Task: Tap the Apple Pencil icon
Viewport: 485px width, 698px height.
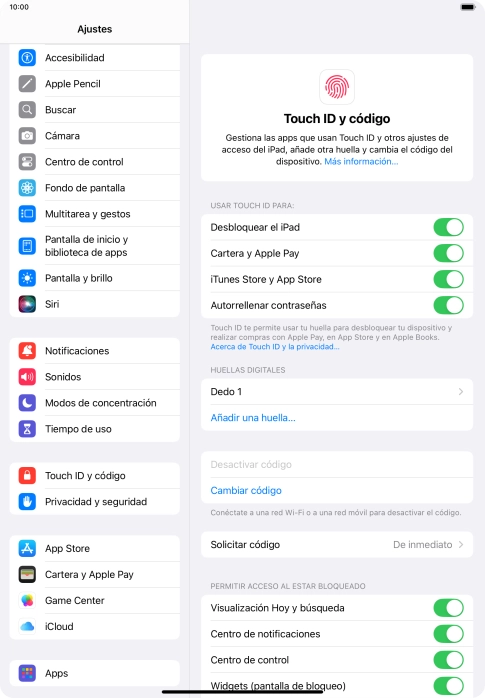Action: (x=27, y=84)
